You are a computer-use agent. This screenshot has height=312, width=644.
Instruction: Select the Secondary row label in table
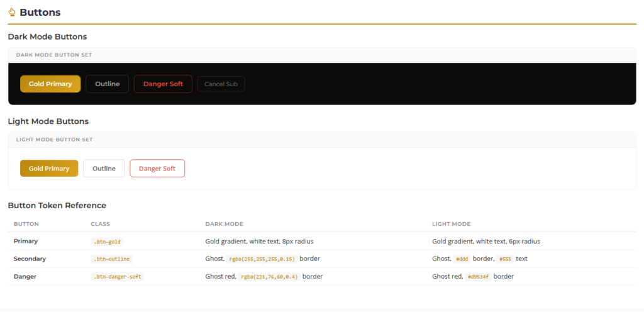pyautogui.click(x=30, y=259)
